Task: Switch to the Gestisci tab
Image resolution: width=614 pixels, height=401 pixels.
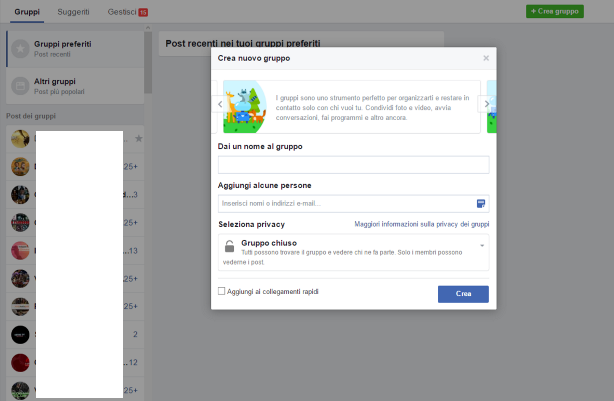Action: [122, 12]
